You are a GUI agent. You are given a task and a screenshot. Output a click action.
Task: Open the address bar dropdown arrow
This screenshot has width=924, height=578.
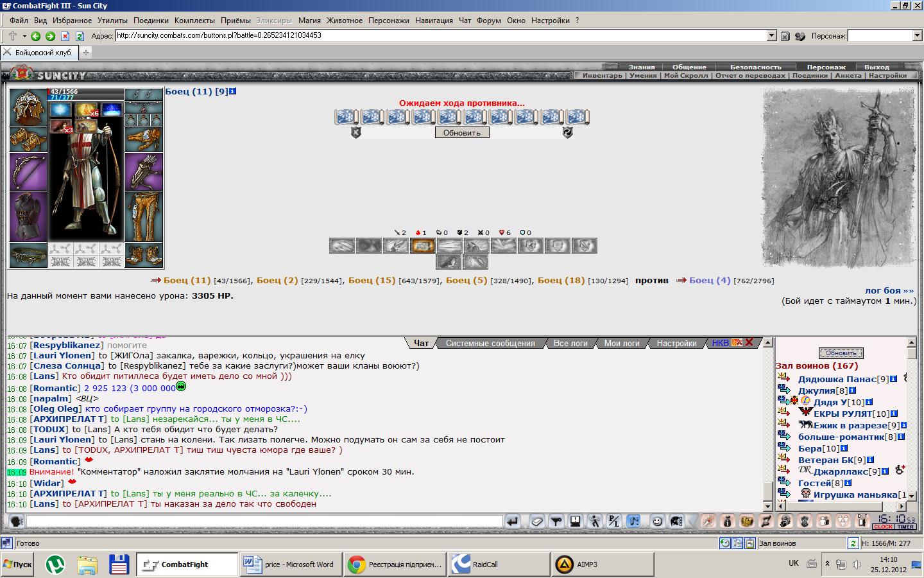point(772,36)
